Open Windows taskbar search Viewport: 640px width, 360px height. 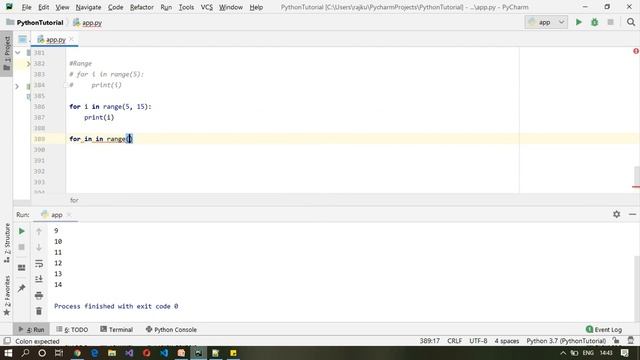[x=25, y=353]
